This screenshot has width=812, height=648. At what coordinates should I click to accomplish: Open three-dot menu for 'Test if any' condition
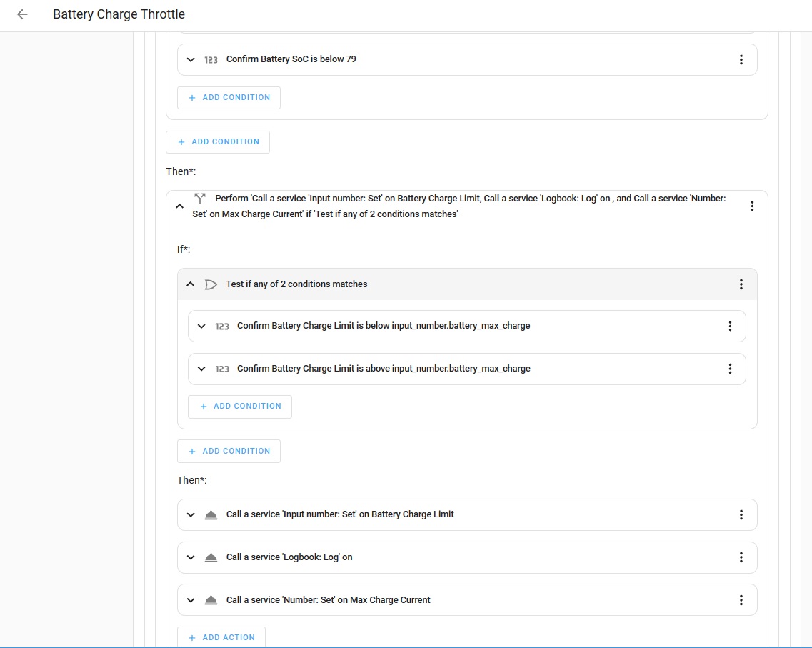point(741,284)
